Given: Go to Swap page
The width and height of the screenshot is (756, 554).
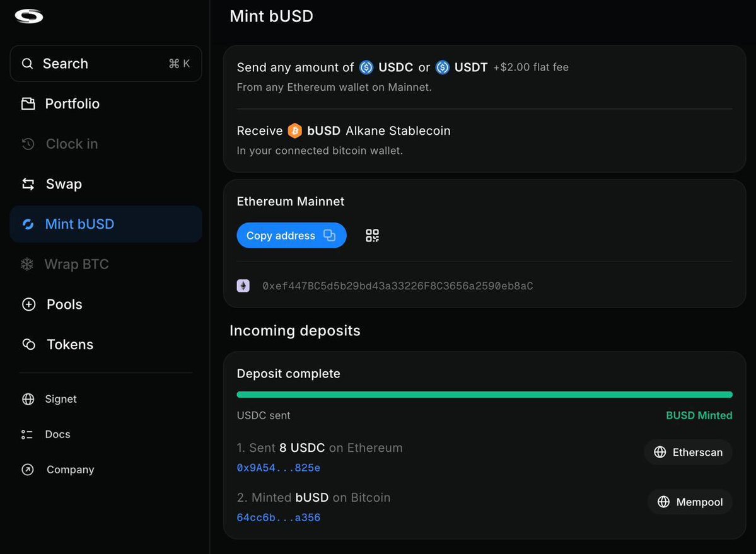Looking at the screenshot, I should pos(105,183).
